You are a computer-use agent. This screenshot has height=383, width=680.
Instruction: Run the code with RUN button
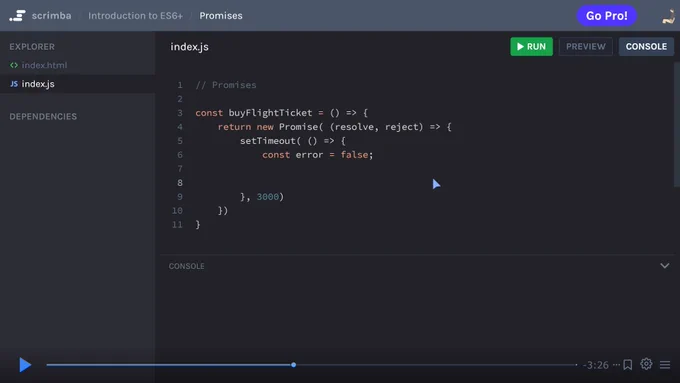pos(531,46)
